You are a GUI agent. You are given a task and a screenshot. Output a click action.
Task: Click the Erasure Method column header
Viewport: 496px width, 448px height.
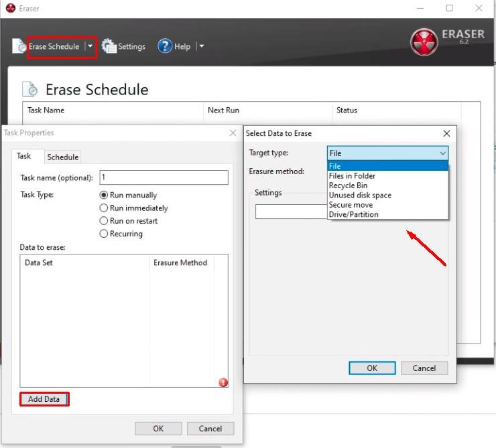pyautogui.click(x=182, y=263)
